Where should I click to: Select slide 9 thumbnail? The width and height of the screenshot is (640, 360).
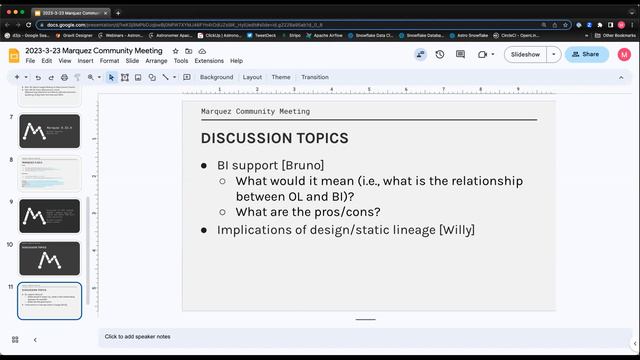click(49, 216)
